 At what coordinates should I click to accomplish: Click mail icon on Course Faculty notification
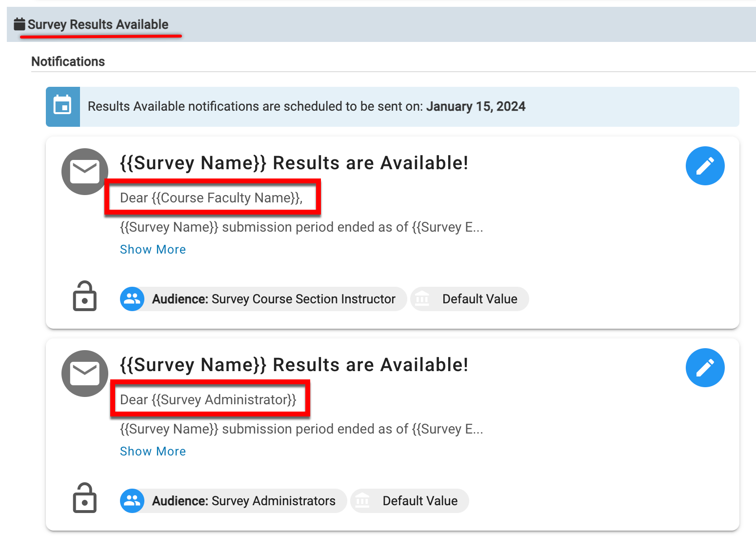[x=85, y=172]
